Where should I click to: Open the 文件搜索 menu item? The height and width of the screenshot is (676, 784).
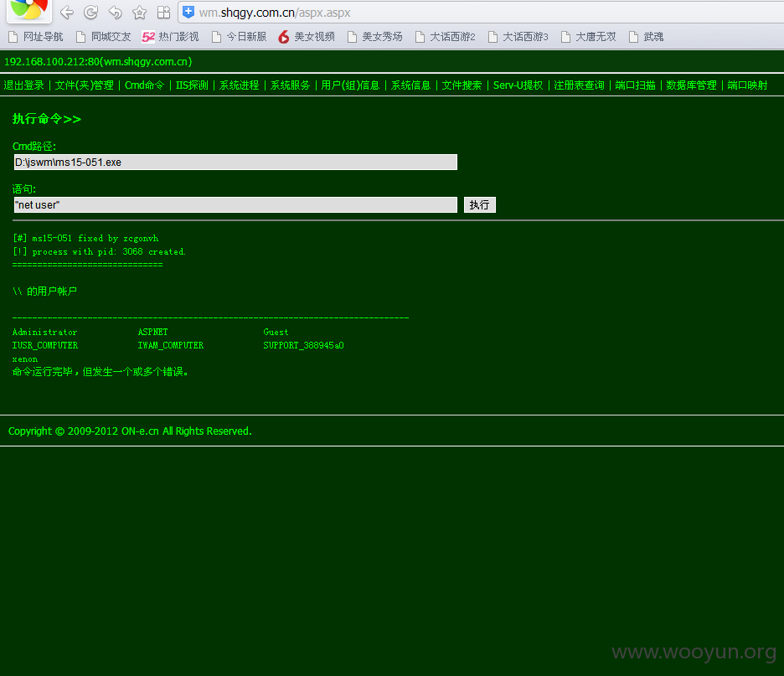click(x=462, y=85)
